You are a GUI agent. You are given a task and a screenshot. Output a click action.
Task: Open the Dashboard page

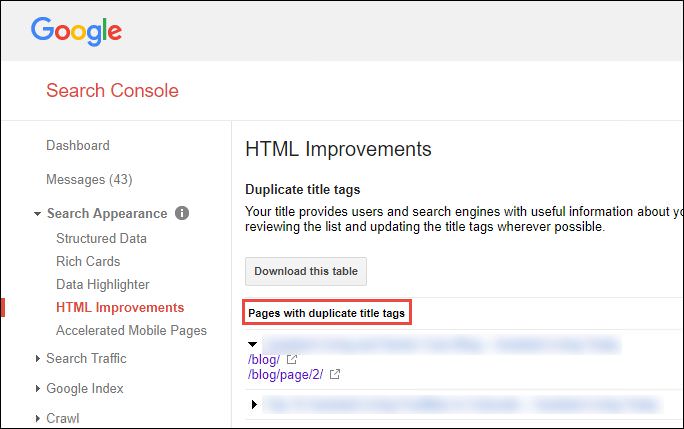point(78,145)
